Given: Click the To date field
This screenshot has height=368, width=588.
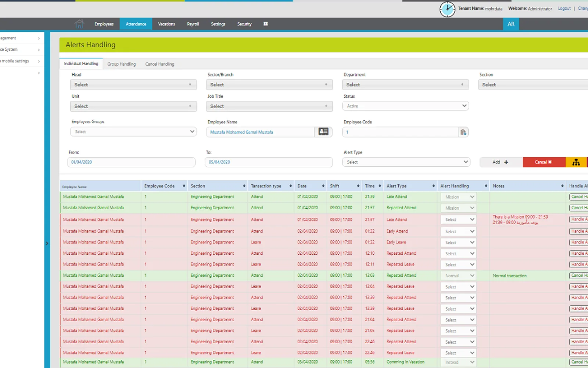Looking at the screenshot, I should point(269,162).
